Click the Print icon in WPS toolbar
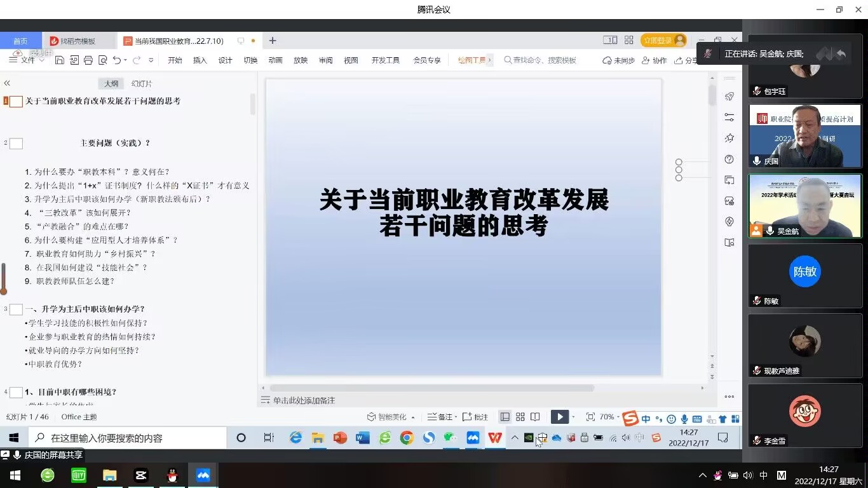Viewport: 868px width, 488px height. pos(88,60)
